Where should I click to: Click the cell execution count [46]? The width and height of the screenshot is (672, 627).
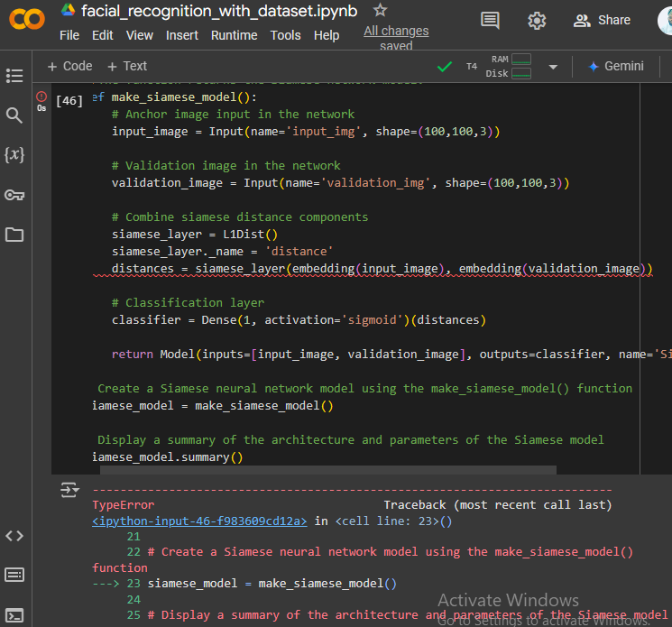69,101
